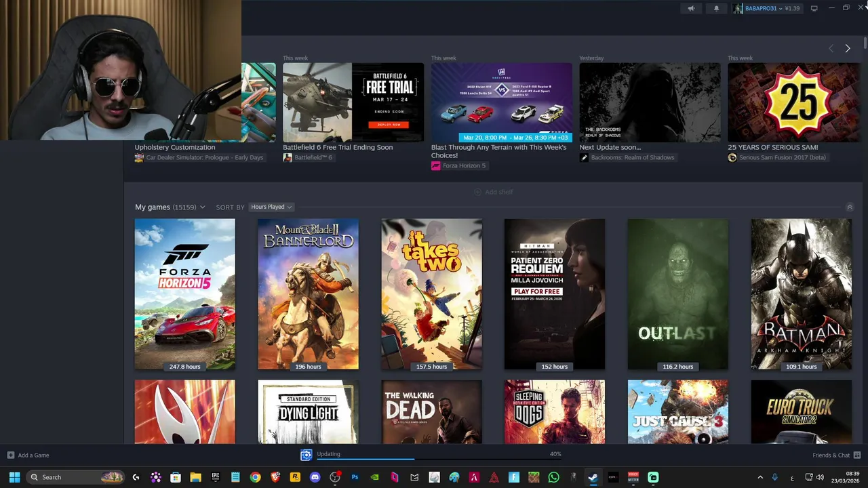Open Rockstar Games Launcher taskbar icon
The image size is (868, 488).
coord(295,477)
